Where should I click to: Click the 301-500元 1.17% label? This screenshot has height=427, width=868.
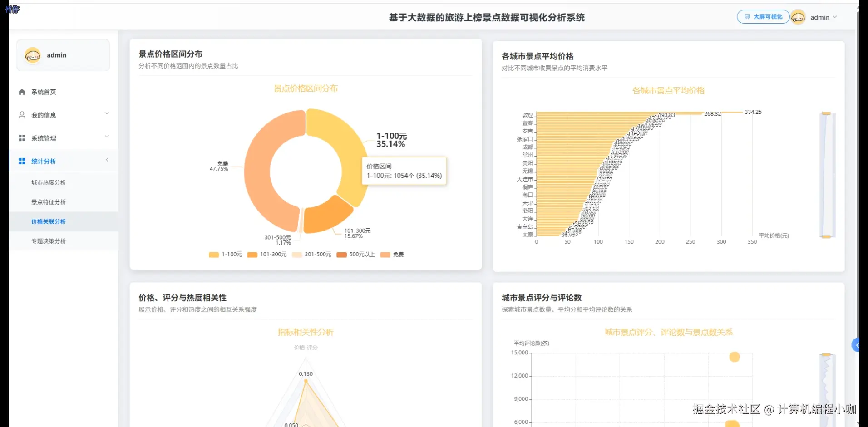(x=278, y=240)
